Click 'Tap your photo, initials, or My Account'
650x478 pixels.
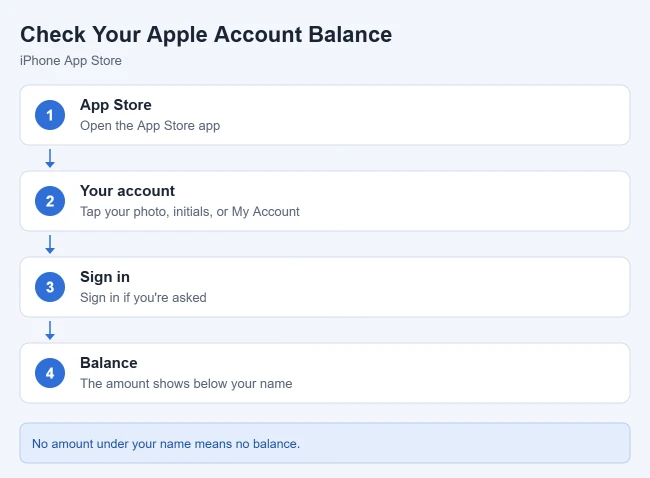(x=189, y=211)
